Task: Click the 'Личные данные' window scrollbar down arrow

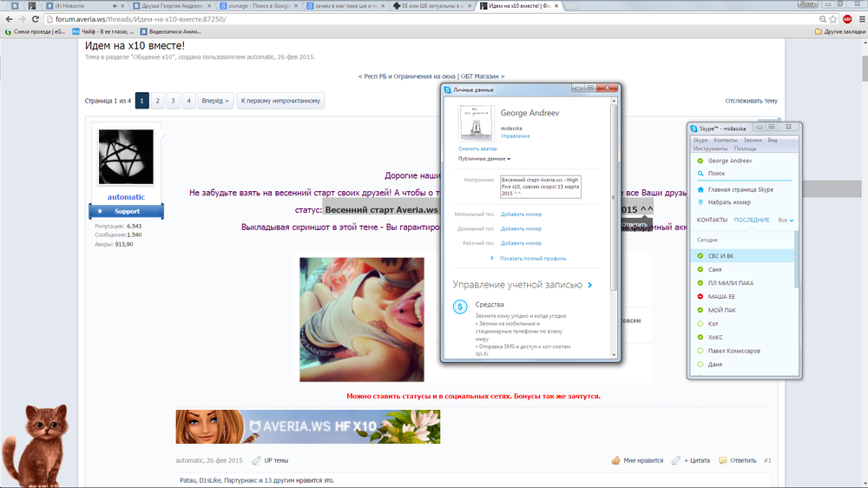Action: pos(614,355)
